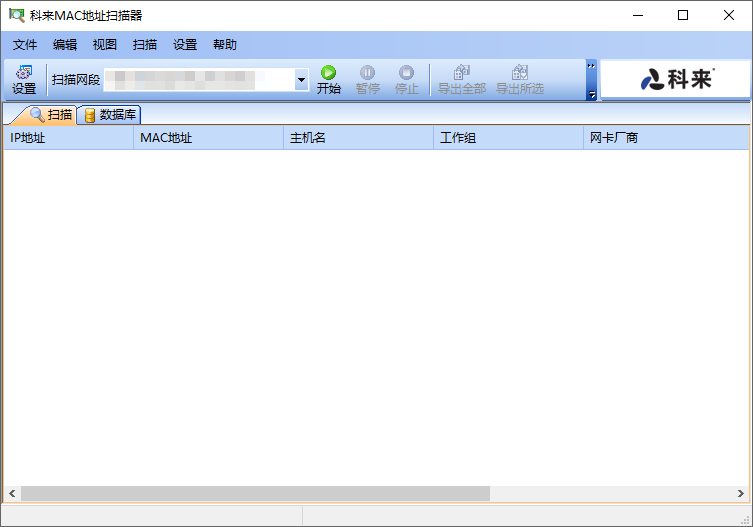Open the 帮助 menu
The height and width of the screenshot is (527, 753).
[x=225, y=45]
